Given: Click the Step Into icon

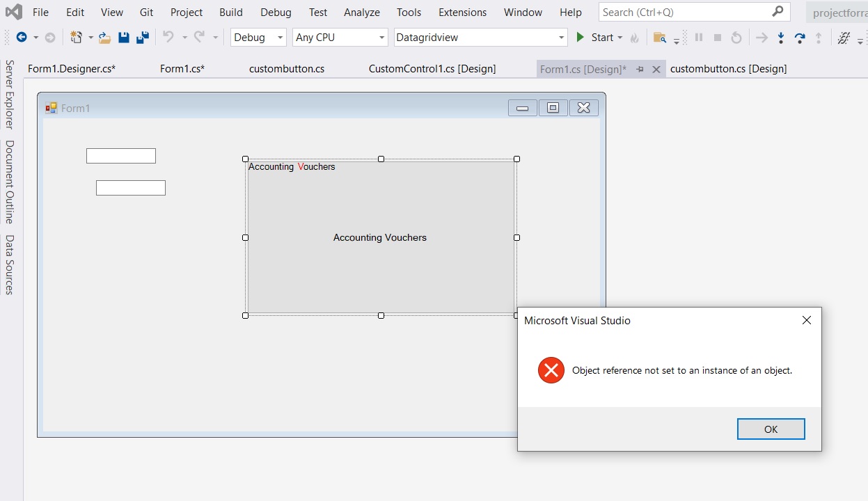Looking at the screenshot, I should tap(781, 38).
